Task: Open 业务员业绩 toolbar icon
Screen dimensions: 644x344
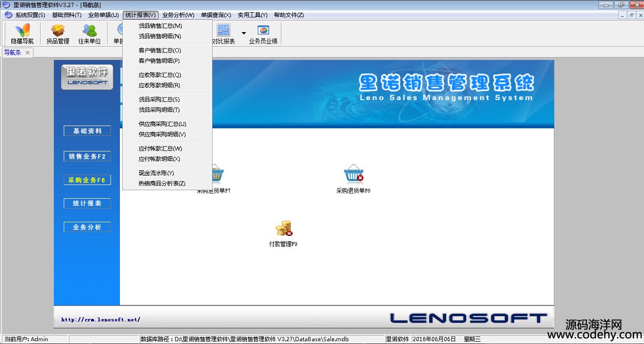Action: tap(263, 34)
